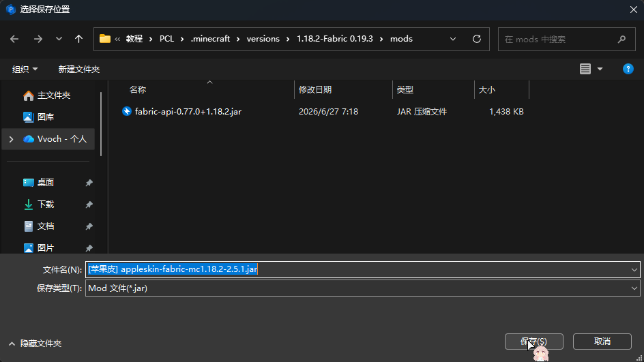Click the PCL app icon in title bar
This screenshot has height=362, width=644.
coord(11,10)
